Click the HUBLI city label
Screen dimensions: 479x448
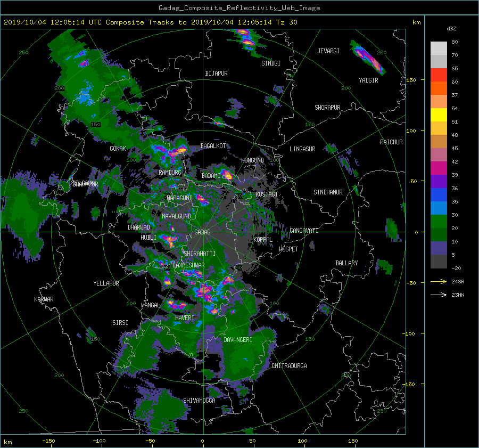(x=148, y=238)
